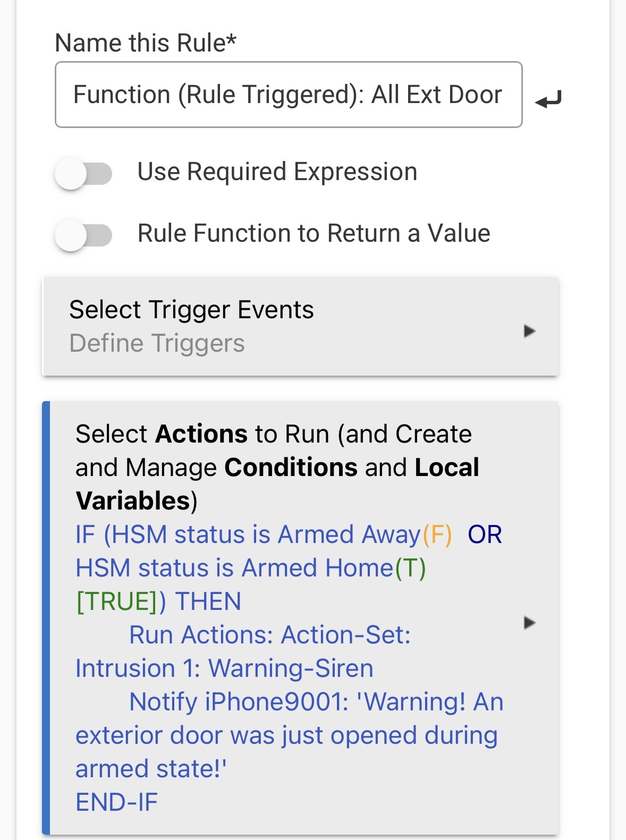This screenshot has width=626, height=840.
Task: Open the Select Trigger Events heading
Action: pos(191,310)
